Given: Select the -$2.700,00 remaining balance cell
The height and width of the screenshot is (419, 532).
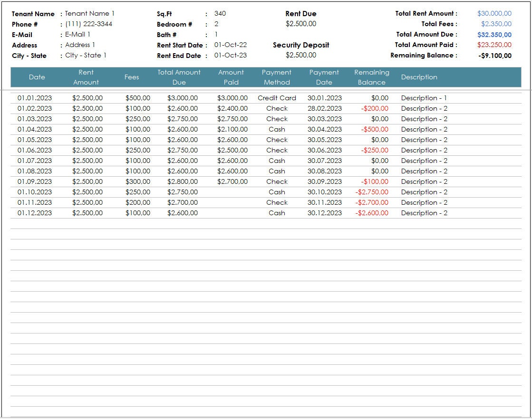Looking at the screenshot, I should 372,203.
